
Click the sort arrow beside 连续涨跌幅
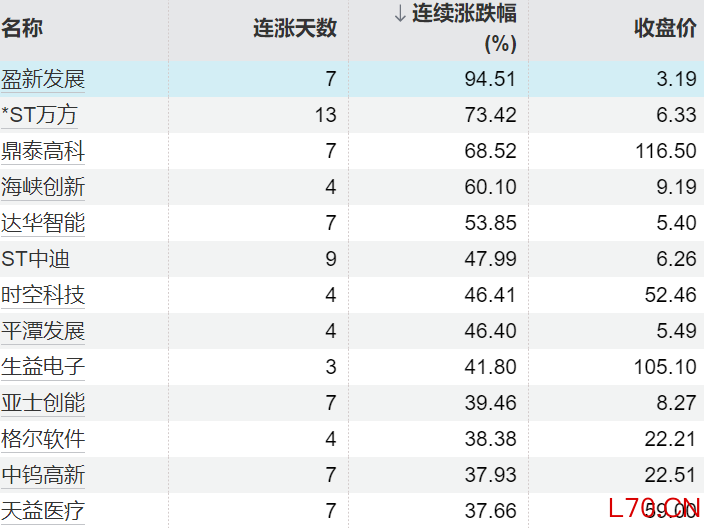400,14
